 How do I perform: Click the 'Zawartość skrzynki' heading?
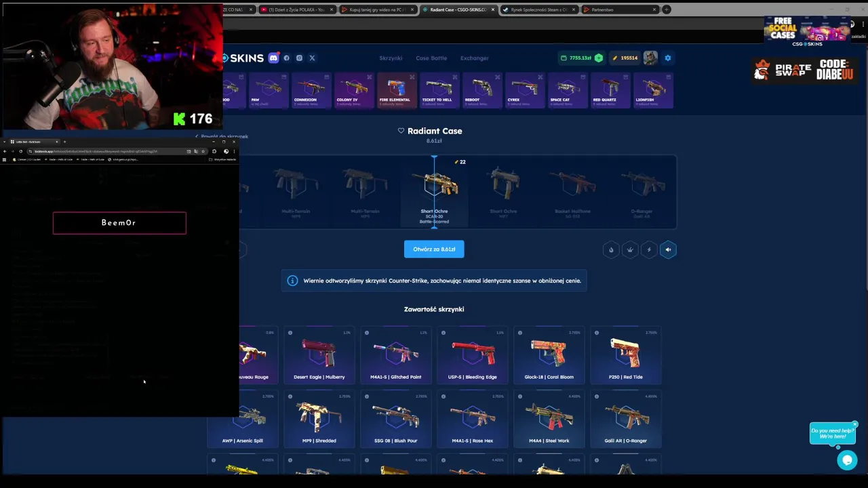[x=434, y=309]
